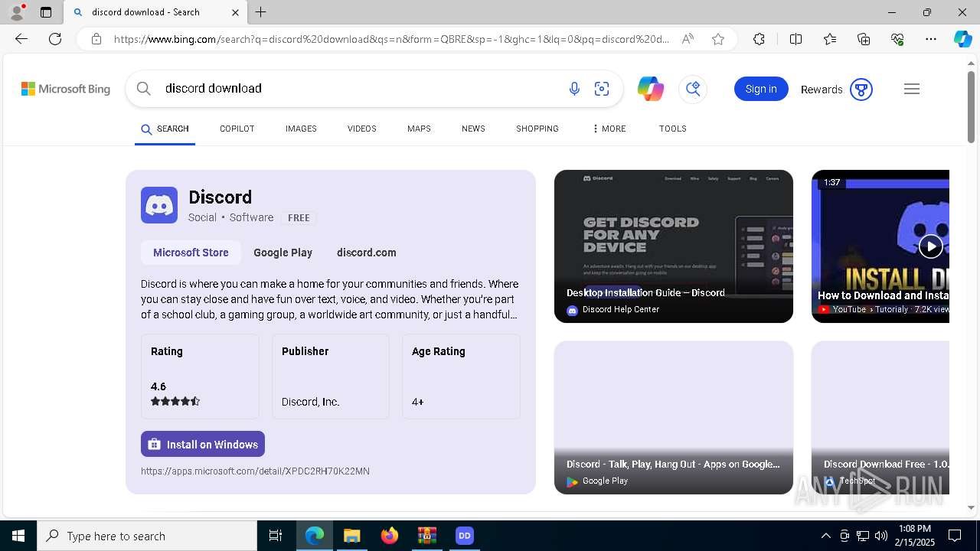980x551 pixels.
Task: Expand the MORE search menu
Action: (609, 129)
